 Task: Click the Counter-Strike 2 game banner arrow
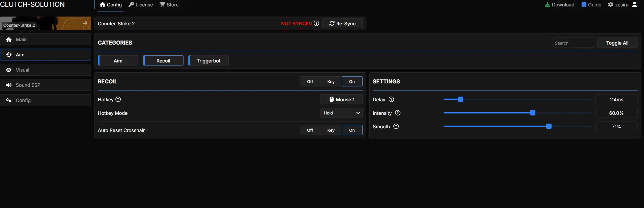click(x=85, y=23)
